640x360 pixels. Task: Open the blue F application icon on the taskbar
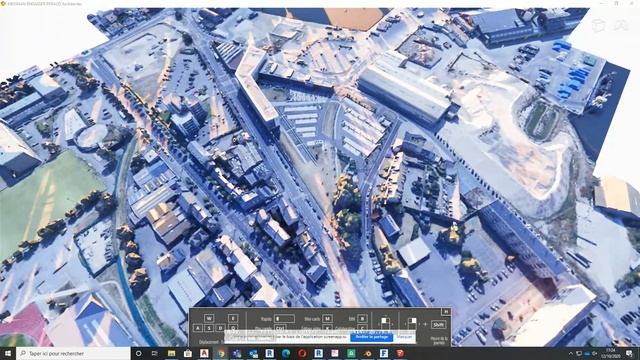tap(384, 353)
